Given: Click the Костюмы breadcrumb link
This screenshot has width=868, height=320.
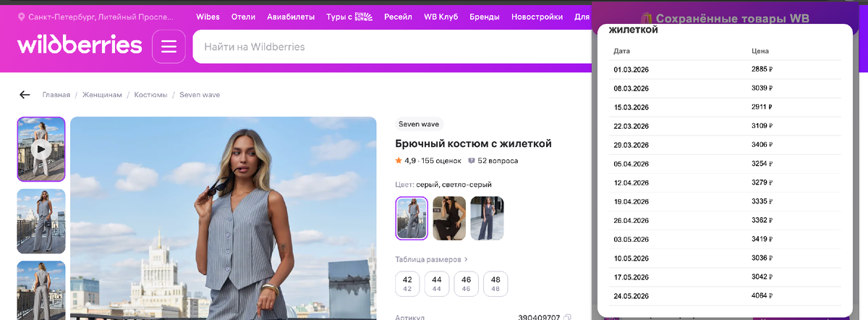Looking at the screenshot, I should point(150,95).
